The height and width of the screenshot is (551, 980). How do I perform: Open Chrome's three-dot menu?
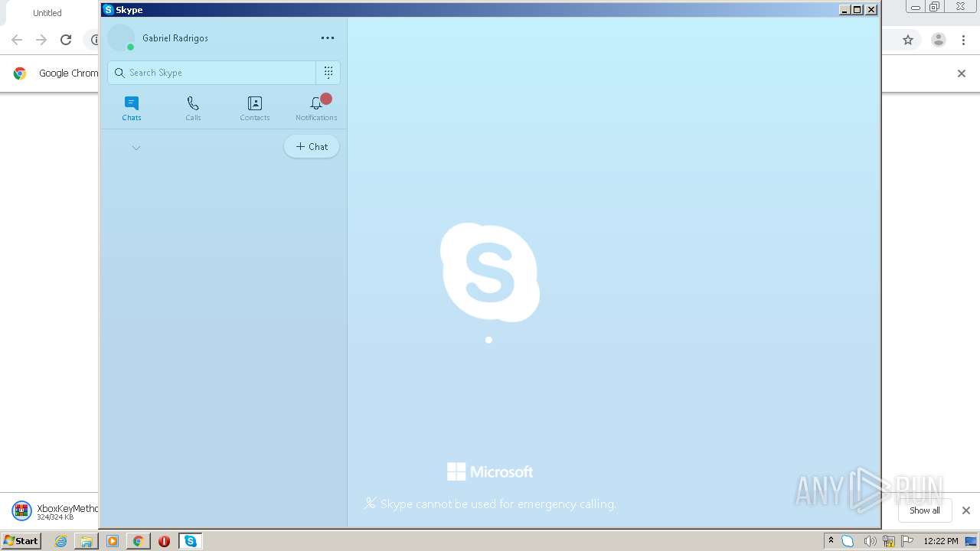pos(964,40)
